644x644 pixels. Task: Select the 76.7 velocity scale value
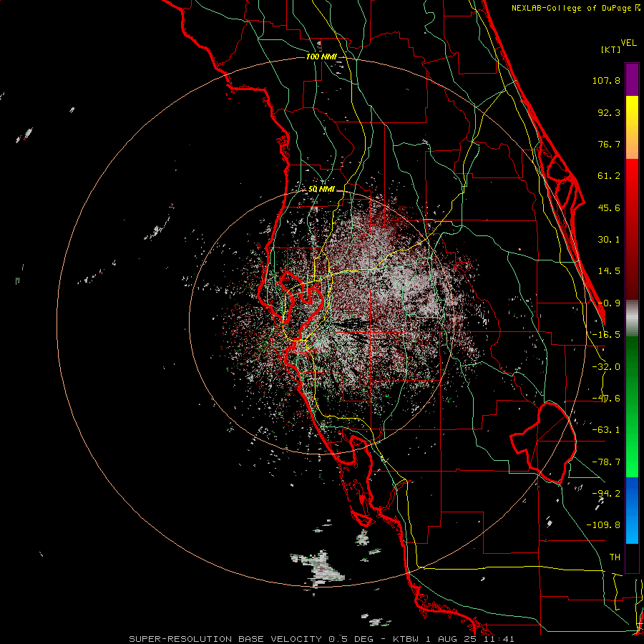point(609,144)
